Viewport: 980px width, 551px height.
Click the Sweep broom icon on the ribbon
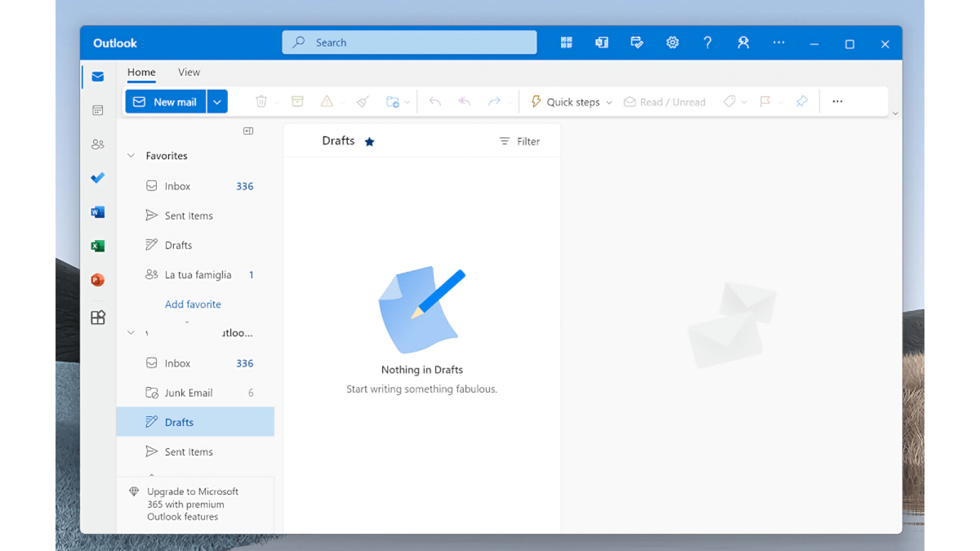363,102
